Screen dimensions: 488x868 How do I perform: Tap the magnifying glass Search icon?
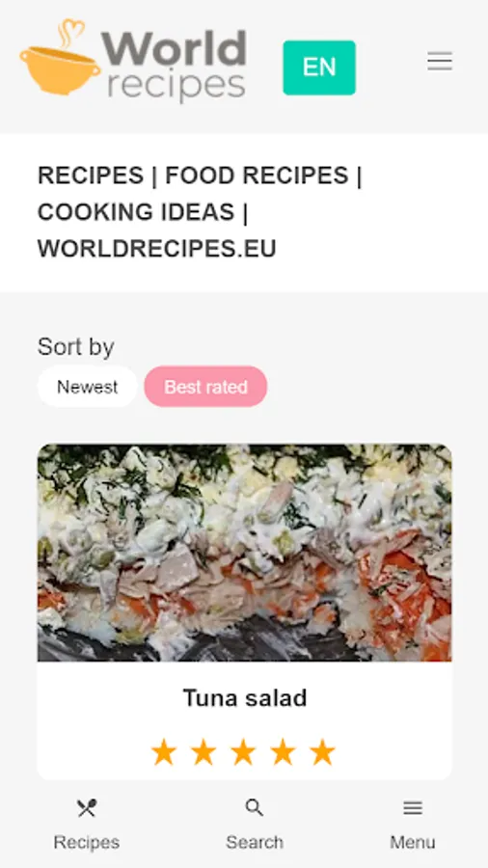click(255, 807)
